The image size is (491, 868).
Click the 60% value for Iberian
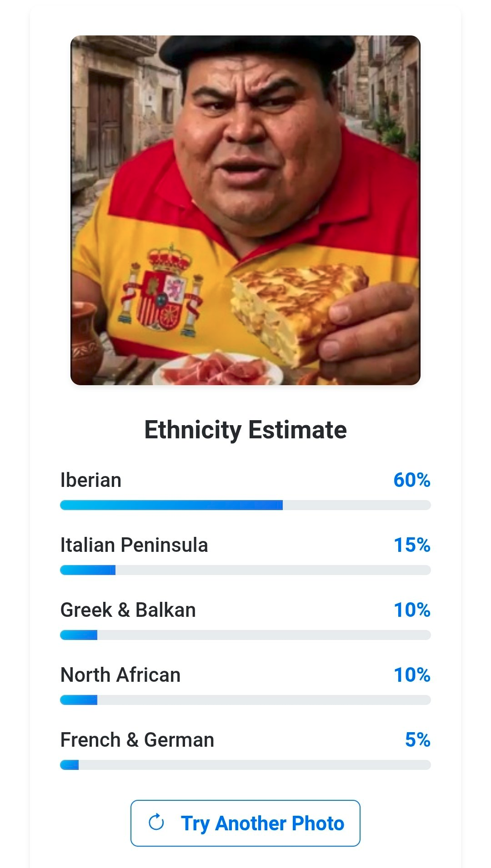(412, 480)
